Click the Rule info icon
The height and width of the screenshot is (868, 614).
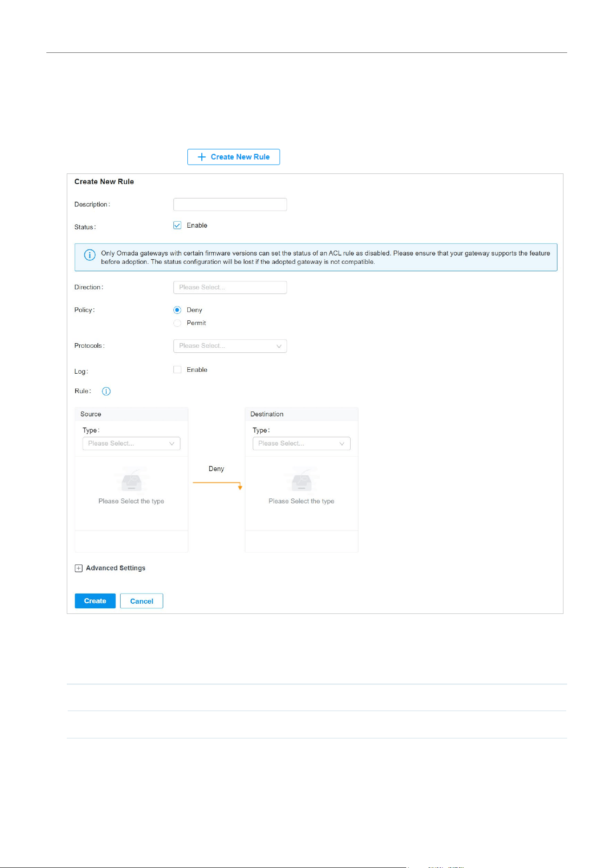coord(106,391)
